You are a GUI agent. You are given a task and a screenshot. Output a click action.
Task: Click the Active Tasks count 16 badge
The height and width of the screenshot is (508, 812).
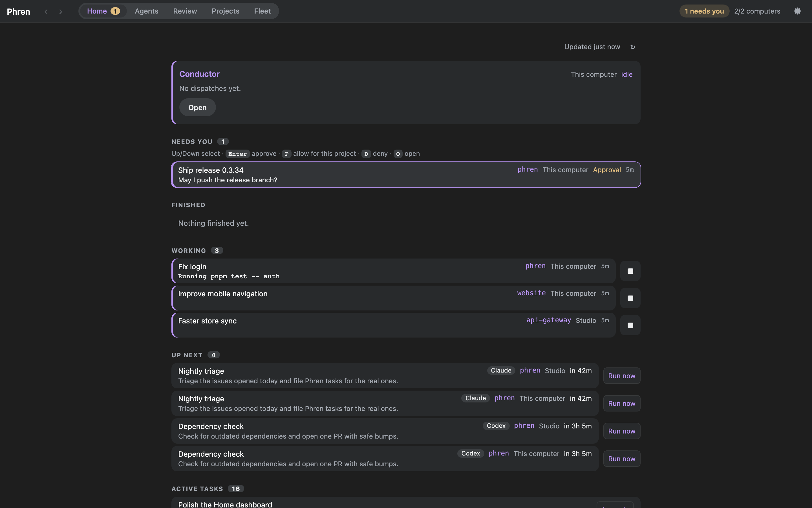point(236,489)
